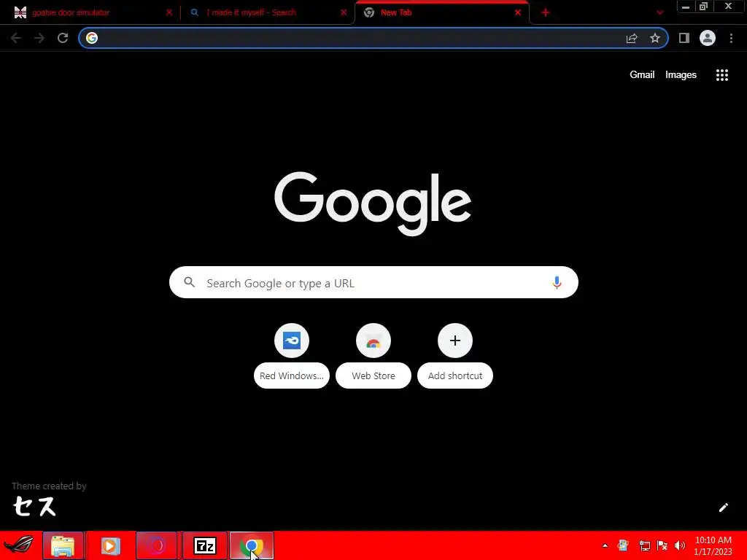
Task: Click the Web Store shortcut label
Action: coord(373,376)
